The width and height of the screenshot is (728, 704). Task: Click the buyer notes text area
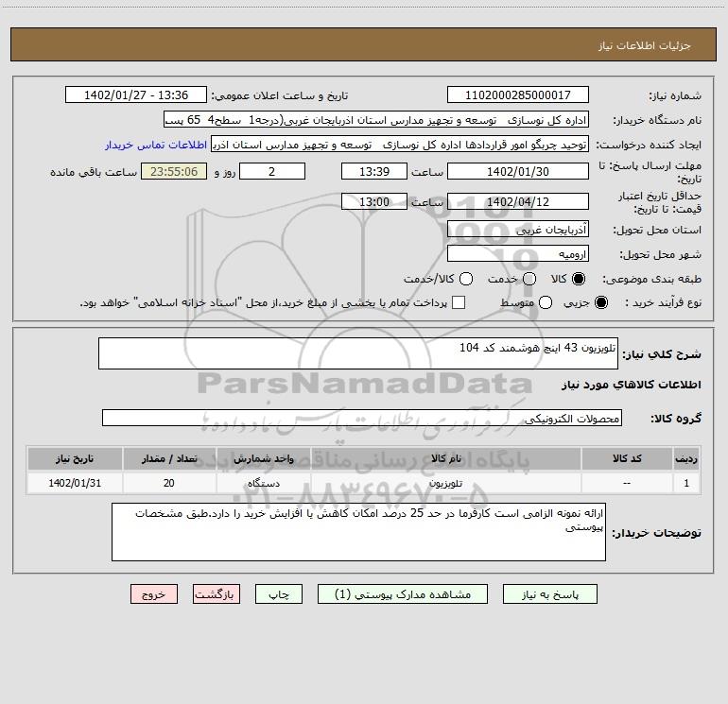click(358, 532)
